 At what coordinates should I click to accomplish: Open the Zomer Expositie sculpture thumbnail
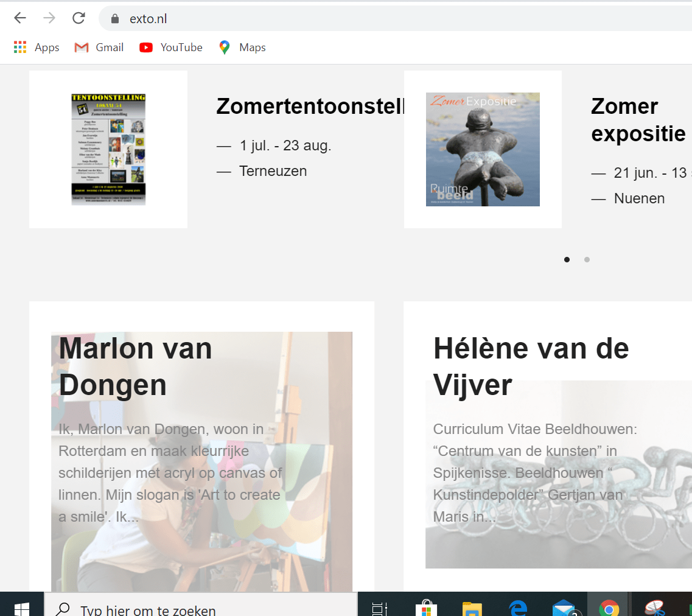[x=483, y=149]
